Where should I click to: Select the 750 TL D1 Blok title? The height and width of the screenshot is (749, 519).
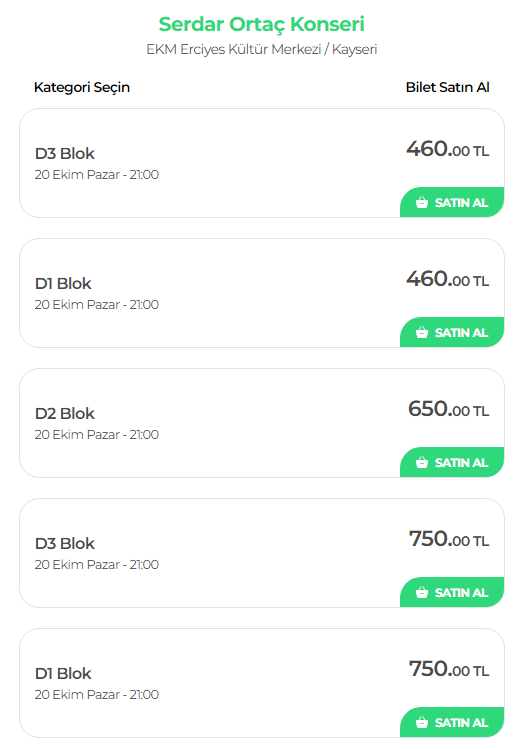63,674
